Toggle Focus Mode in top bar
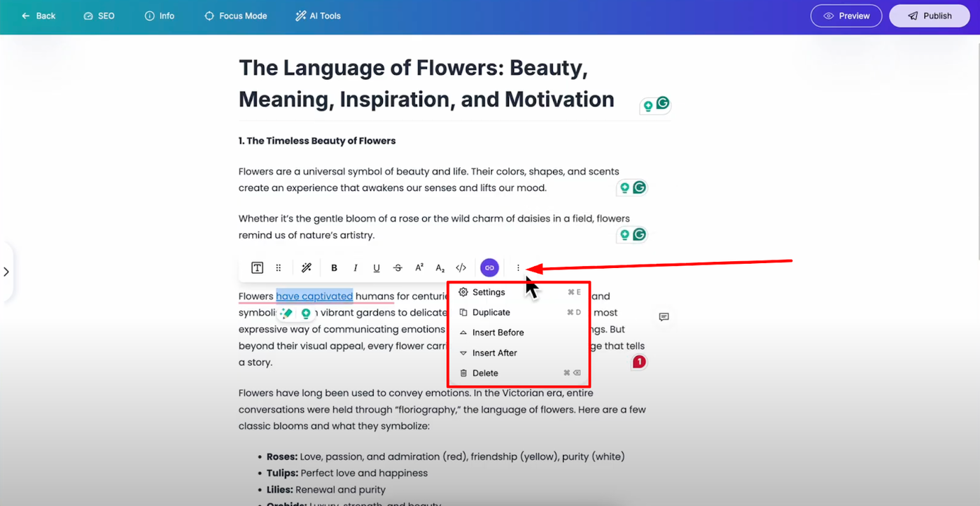 [235, 16]
